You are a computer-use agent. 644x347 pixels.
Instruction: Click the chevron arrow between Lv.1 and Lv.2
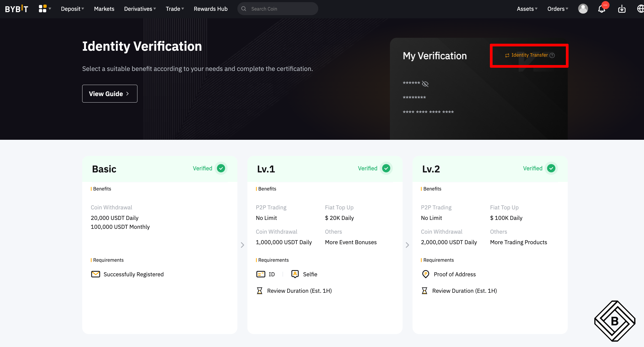coord(407,245)
